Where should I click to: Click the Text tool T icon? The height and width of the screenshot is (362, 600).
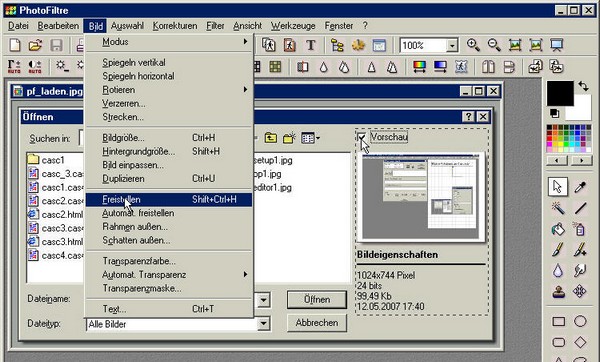pos(311,45)
